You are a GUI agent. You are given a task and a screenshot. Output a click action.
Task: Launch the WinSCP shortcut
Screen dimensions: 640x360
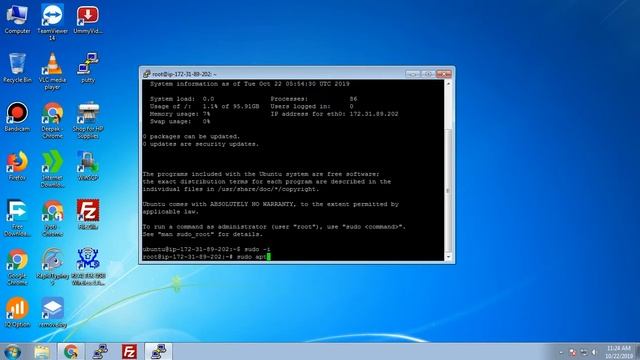coord(87,166)
